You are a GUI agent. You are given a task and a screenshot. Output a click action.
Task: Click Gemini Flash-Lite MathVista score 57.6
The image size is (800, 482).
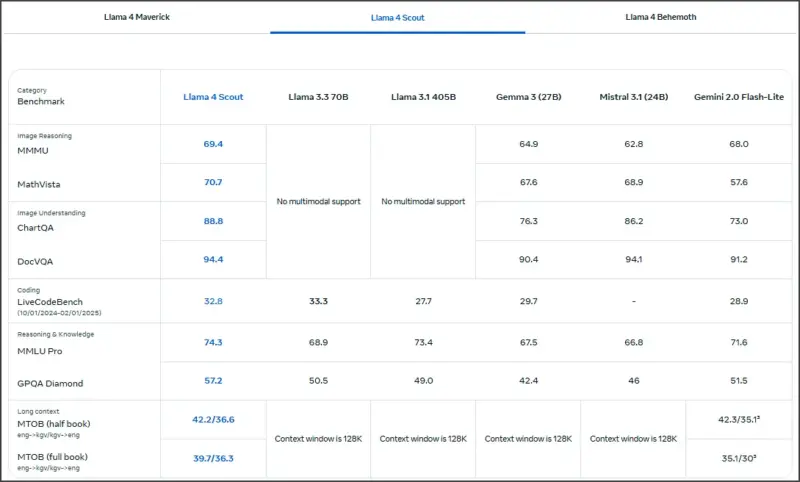pyautogui.click(x=739, y=182)
